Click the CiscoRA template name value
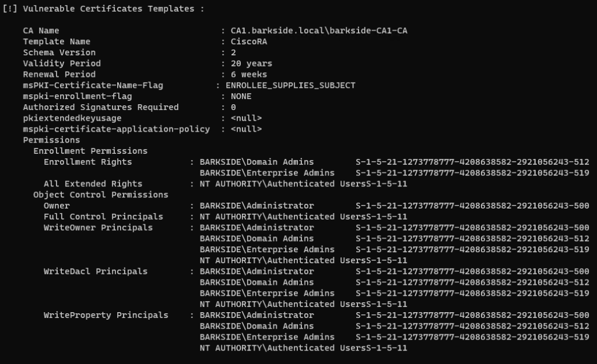This screenshot has width=597, height=364. point(249,42)
